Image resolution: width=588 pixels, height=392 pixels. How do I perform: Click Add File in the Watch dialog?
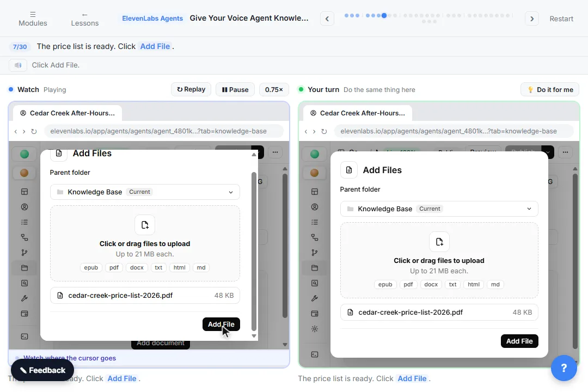pos(221,324)
